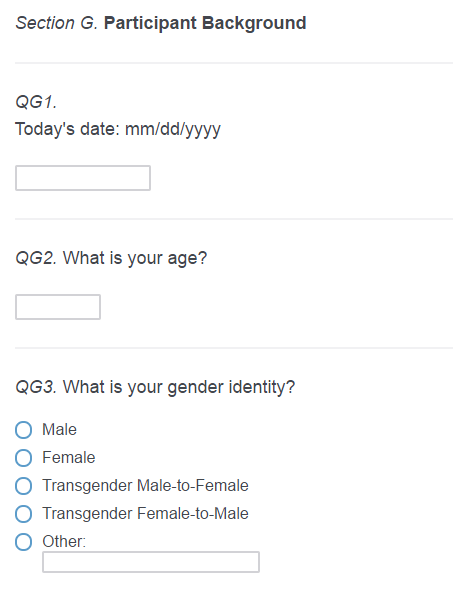
Task: Select Transgender Male-to-Female radio button
Action: click(23, 486)
